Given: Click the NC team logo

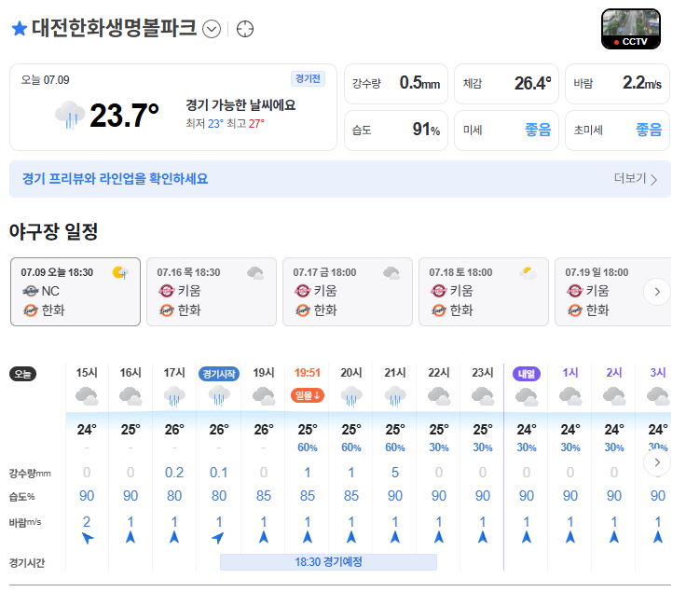Looking at the screenshot, I should point(31,291).
